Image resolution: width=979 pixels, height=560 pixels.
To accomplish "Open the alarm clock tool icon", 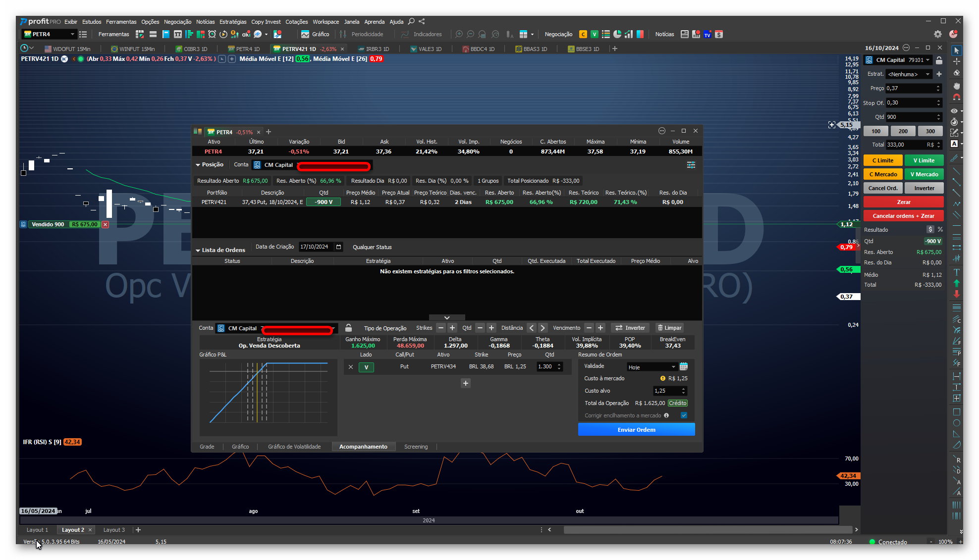I will point(212,34).
